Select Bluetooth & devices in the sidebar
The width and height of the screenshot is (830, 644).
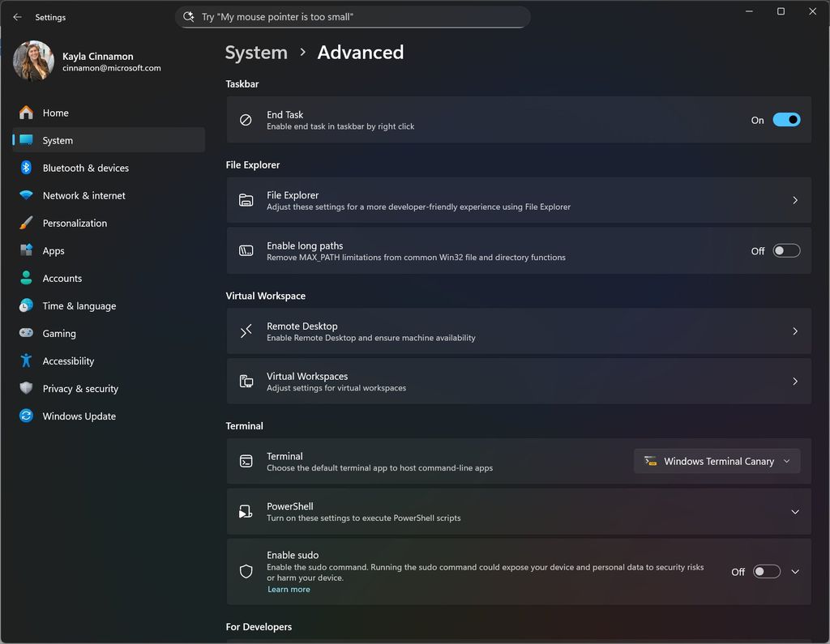pyautogui.click(x=86, y=168)
